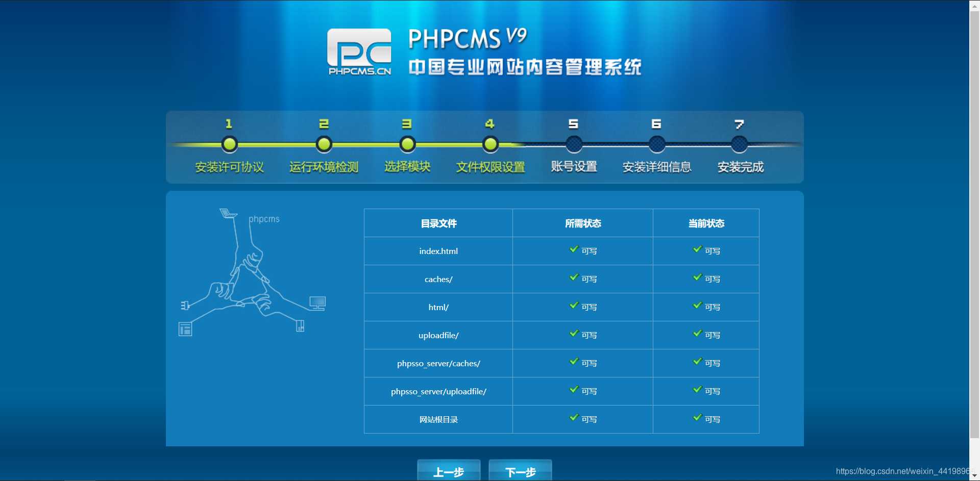Image resolution: width=980 pixels, height=481 pixels.
Task: Click required-status checkmark for caches/
Action: [x=574, y=277]
